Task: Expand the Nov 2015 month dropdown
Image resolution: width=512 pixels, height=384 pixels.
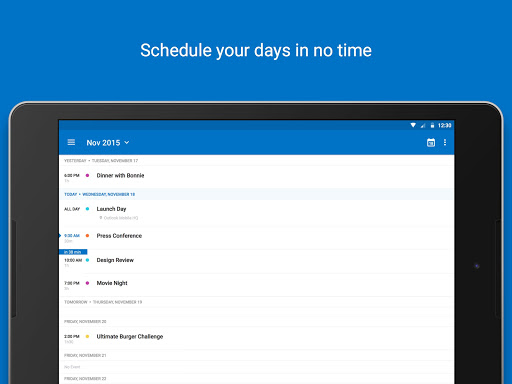Action: coord(108,143)
